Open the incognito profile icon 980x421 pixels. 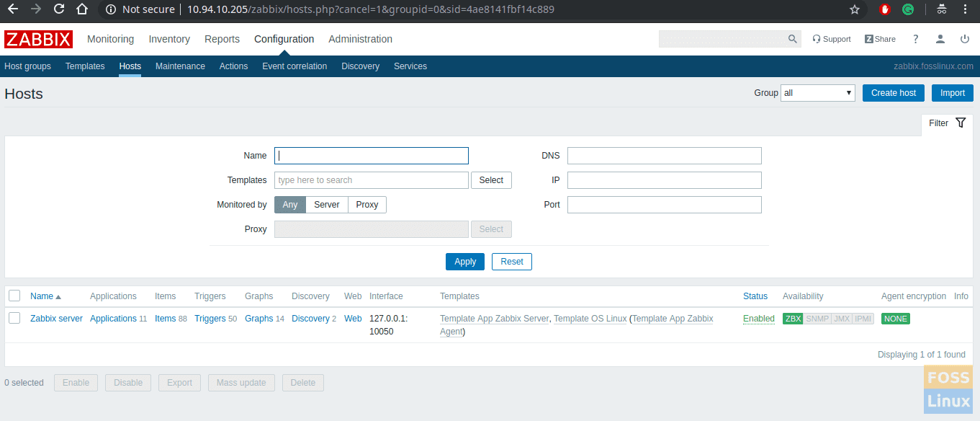tap(941, 9)
